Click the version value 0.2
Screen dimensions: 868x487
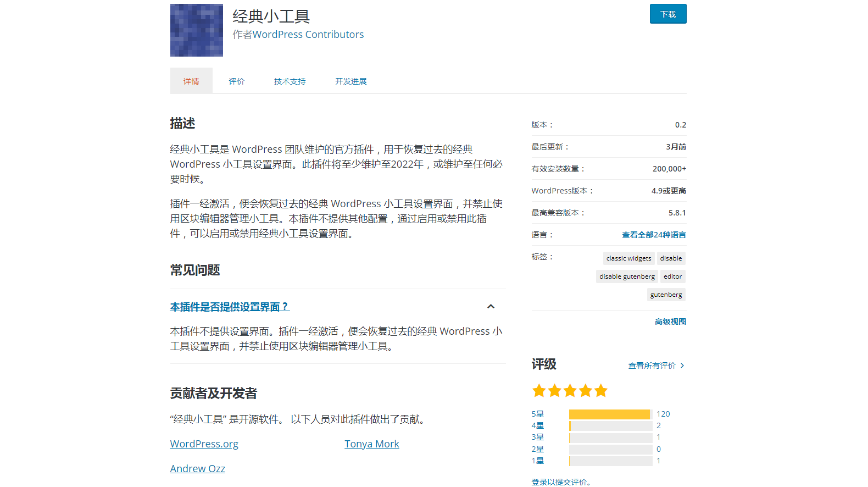click(681, 125)
